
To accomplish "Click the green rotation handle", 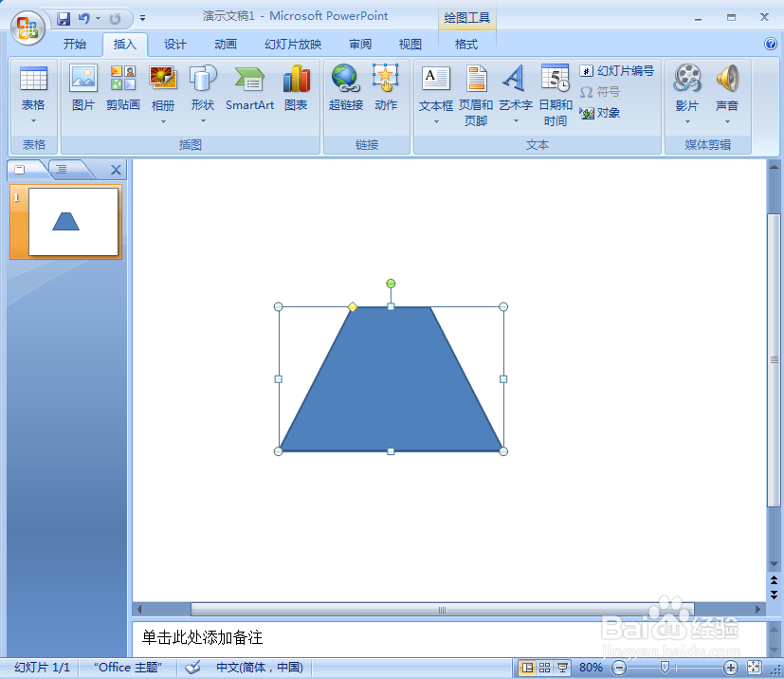I will [x=391, y=284].
